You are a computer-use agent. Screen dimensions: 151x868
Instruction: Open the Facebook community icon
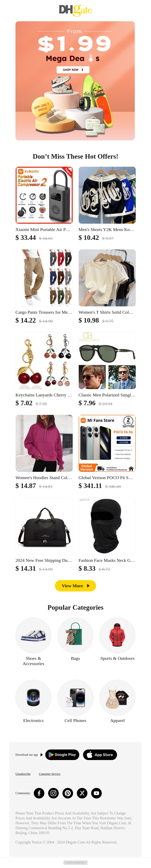tap(39, 793)
